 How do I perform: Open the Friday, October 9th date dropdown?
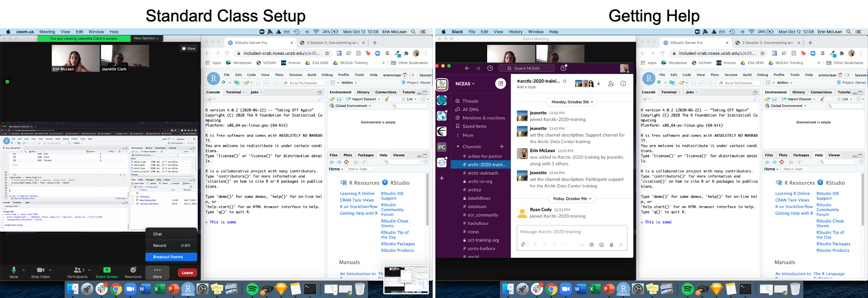572,198
